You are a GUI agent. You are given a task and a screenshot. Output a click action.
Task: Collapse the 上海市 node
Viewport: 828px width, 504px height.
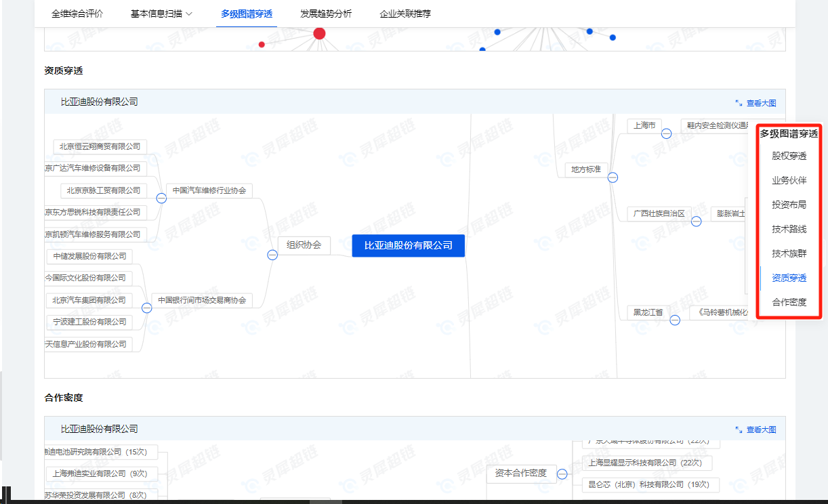point(666,133)
